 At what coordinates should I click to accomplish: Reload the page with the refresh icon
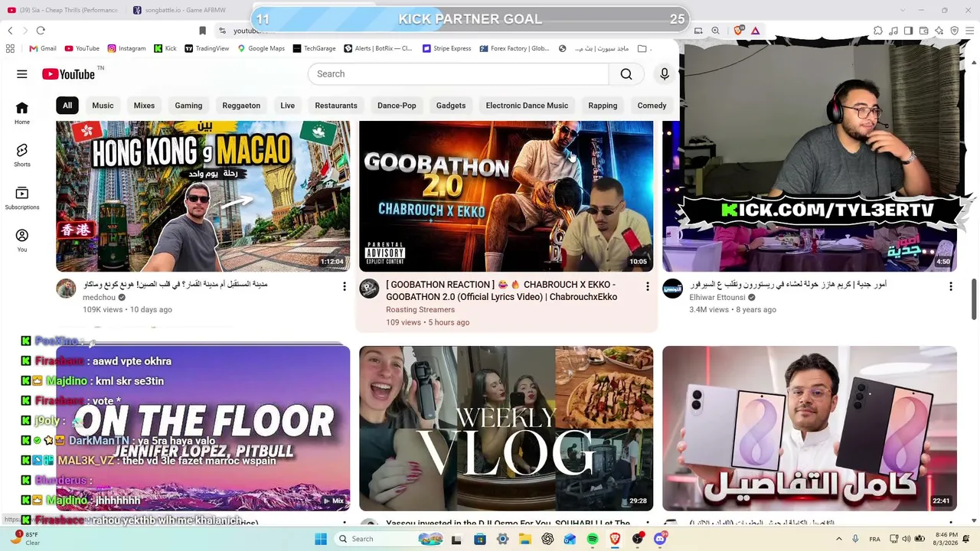click(41, 31)
